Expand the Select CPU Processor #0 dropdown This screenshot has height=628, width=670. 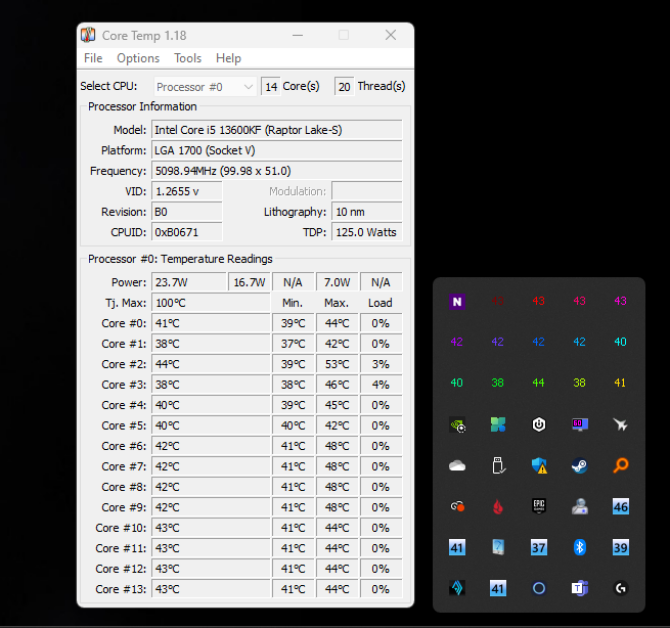coord(205,87)
